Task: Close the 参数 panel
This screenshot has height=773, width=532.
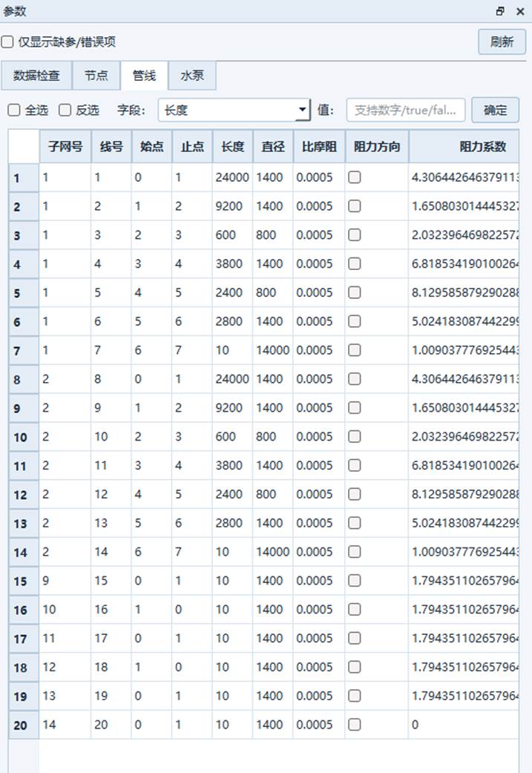Action: 520,11
